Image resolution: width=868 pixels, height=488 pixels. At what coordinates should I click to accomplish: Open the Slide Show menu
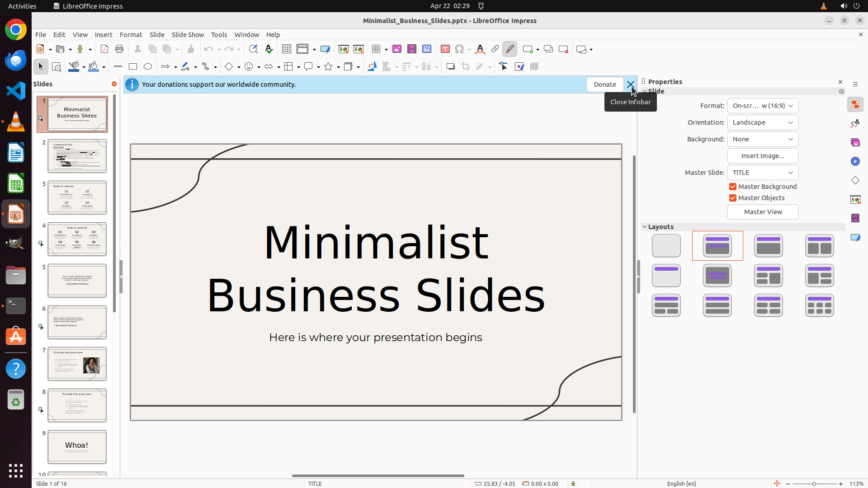tap(188, 35)
